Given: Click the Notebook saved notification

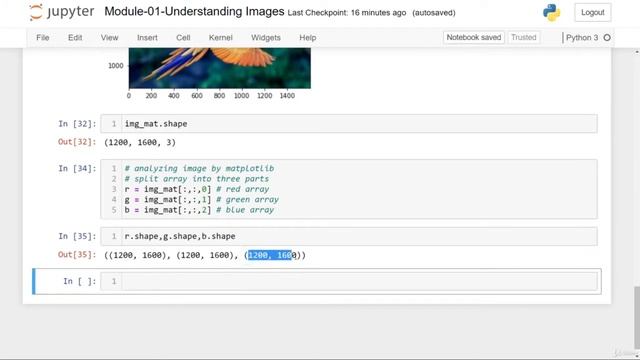Looking at the screenshot, I should 473,38.
